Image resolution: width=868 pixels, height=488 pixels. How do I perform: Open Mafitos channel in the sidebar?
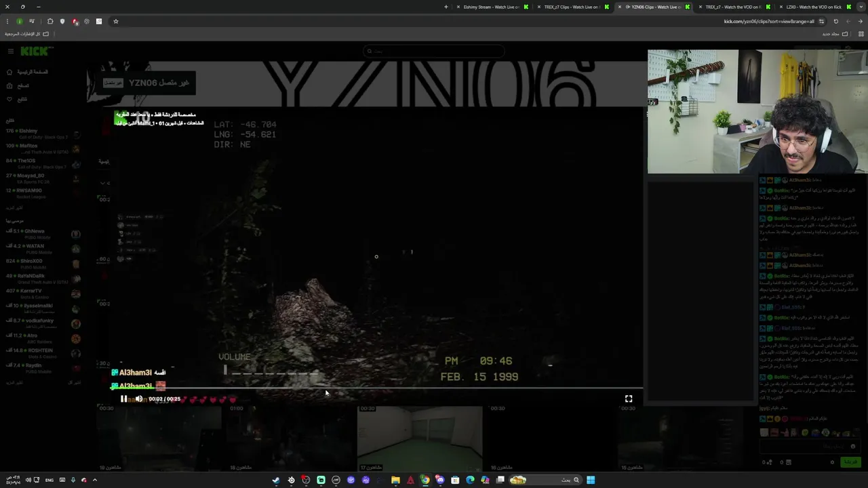click(42, 148)
